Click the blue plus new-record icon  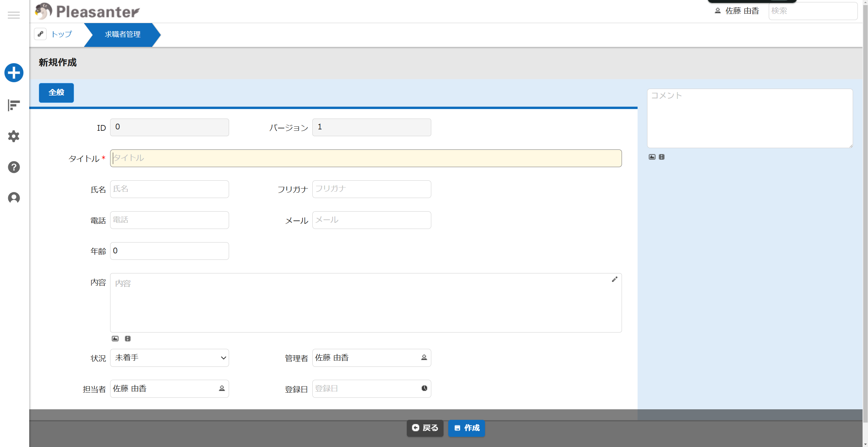click(14, 73)
